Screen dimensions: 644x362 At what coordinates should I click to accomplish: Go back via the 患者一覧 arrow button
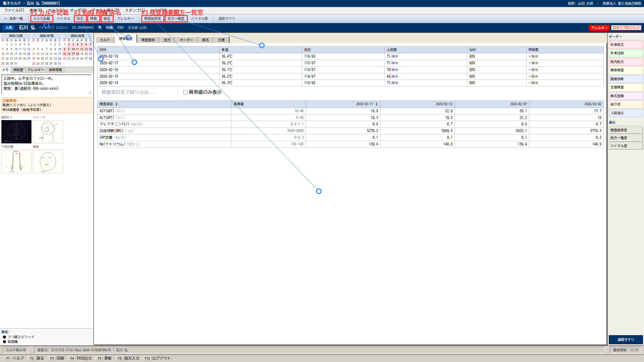14,19
